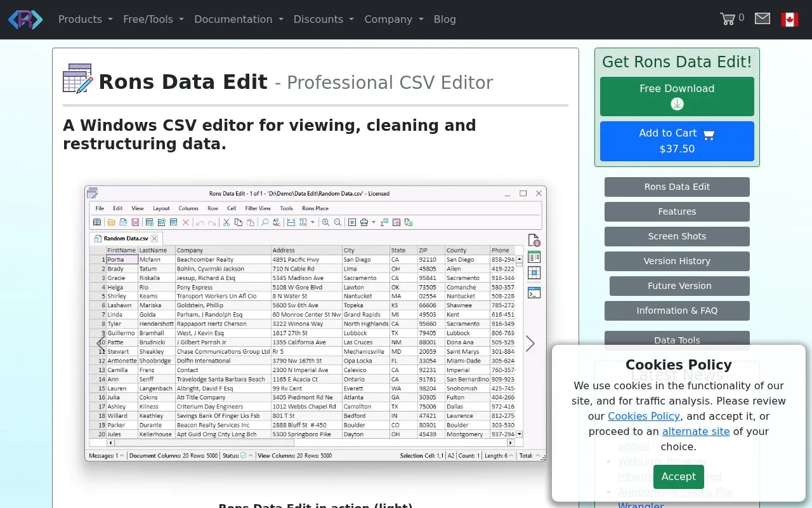Click the Rons Place logo icon
Image resolution: width=812 pixels, height=508 pixels.
[25, 20]
